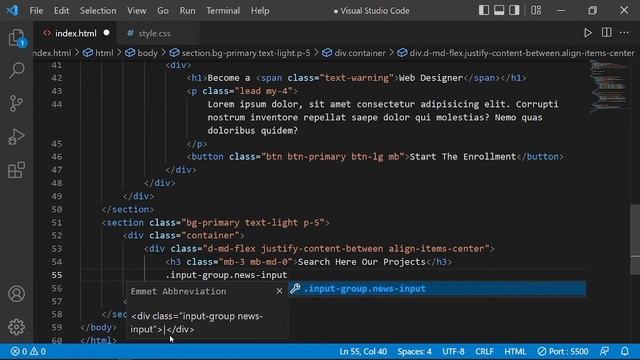Open the Extensions view
Viewport: 640px width, 360px height.
click(16, 170)
